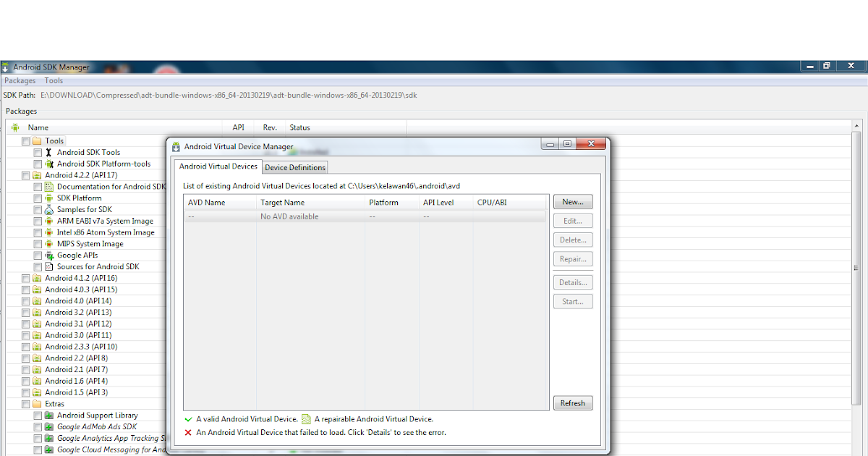Image resolution: width=868 pixels, height=456 pixels.
Task: Click the Android 2.3.3 (API 10) folder icon
Action: (x=37, y=347)
